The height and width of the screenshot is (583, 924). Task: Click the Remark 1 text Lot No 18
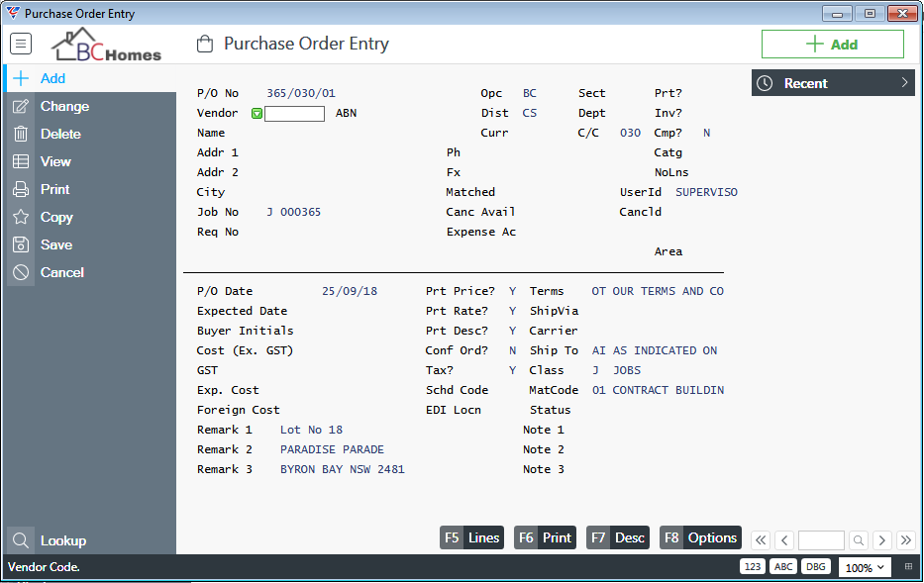(x=311, y=430)
